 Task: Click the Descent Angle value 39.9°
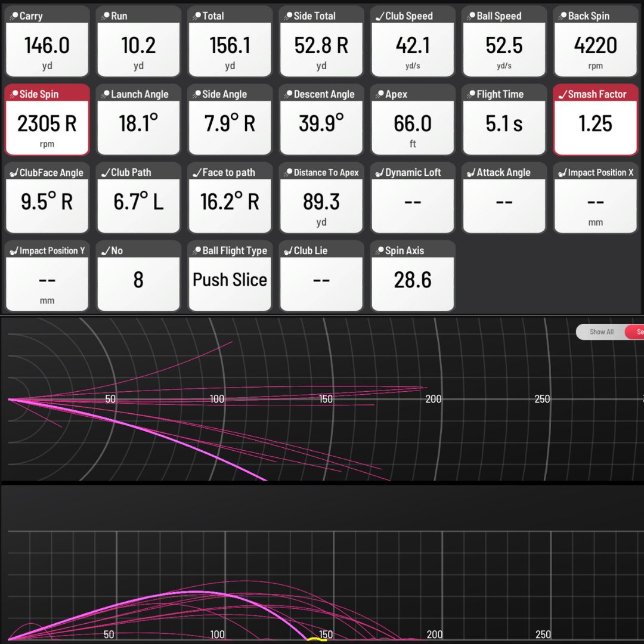(321, 123)
